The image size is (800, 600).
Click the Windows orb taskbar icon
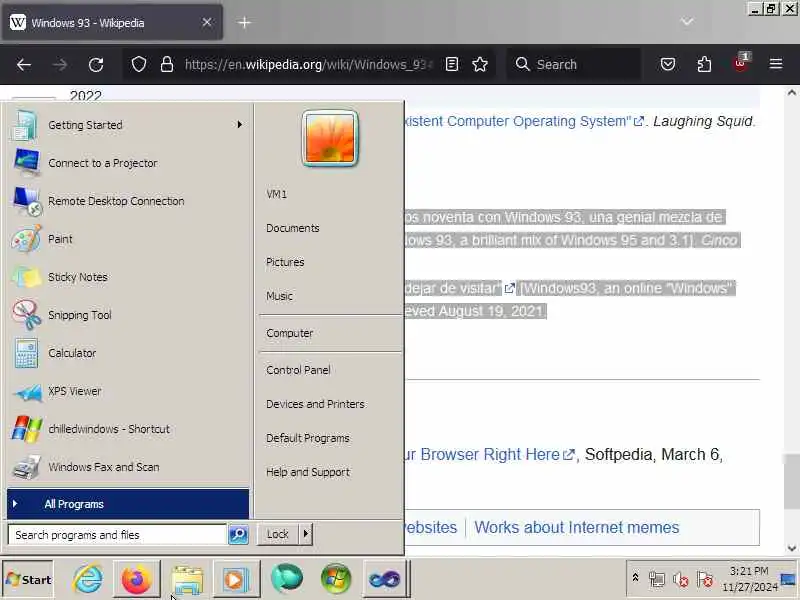point(336,579)
